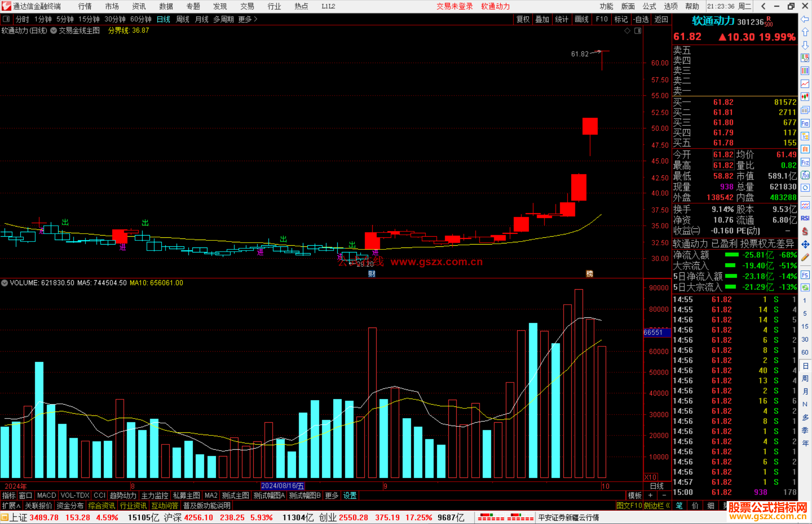812x524 pixels.
Task: Open the f(x) formula manager icon
Action: pyautogui.click(x=805, y=175)
